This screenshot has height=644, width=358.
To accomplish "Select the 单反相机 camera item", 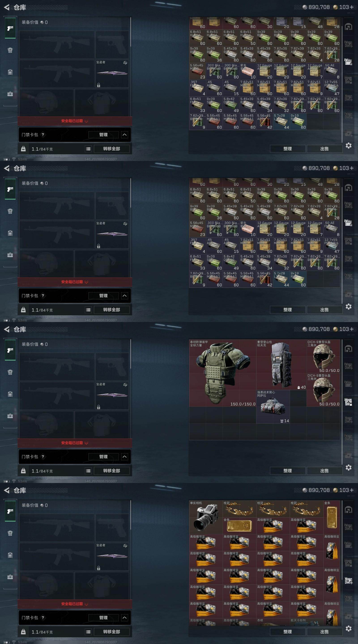I will (x=206, y=517).
